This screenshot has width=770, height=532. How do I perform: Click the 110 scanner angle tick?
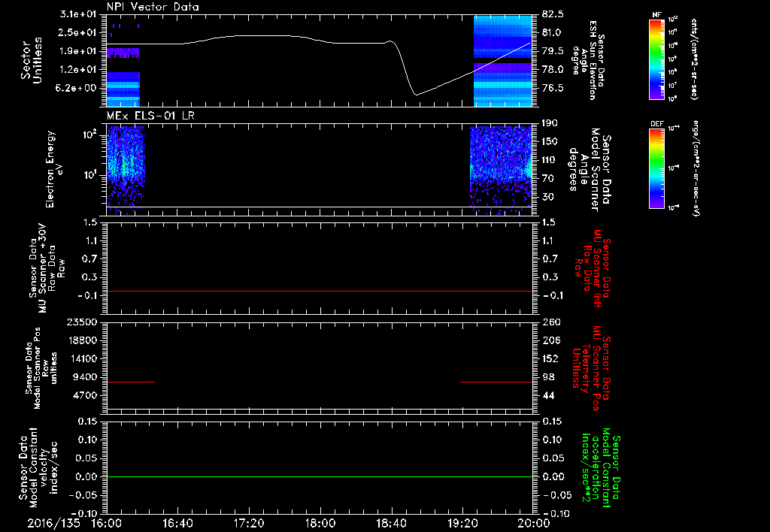[550, 160]
